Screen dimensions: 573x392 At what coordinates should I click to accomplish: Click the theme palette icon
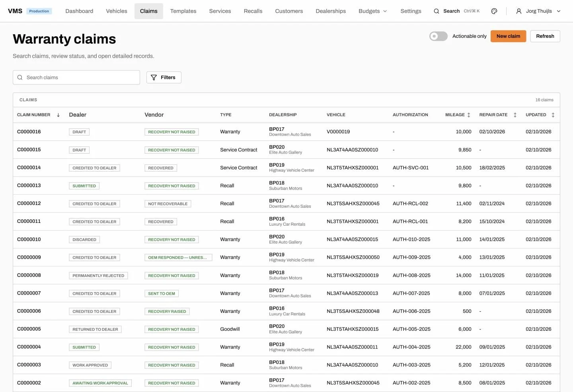point(494,11)
